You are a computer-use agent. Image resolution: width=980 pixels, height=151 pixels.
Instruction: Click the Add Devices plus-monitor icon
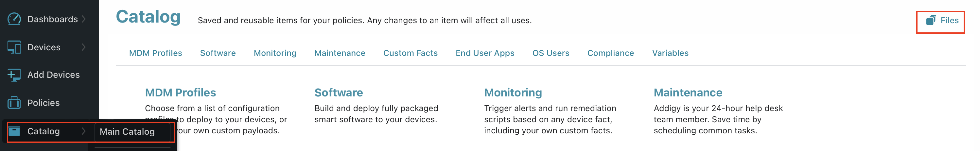coord(14,75)
